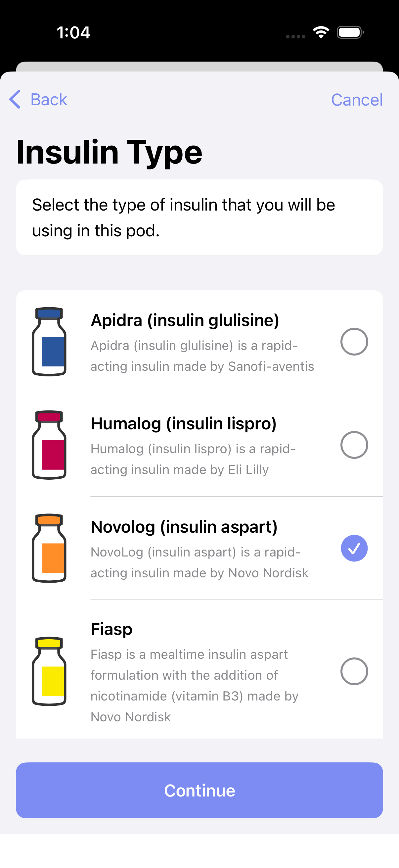Tap the checked Novolog radio button

354,548
